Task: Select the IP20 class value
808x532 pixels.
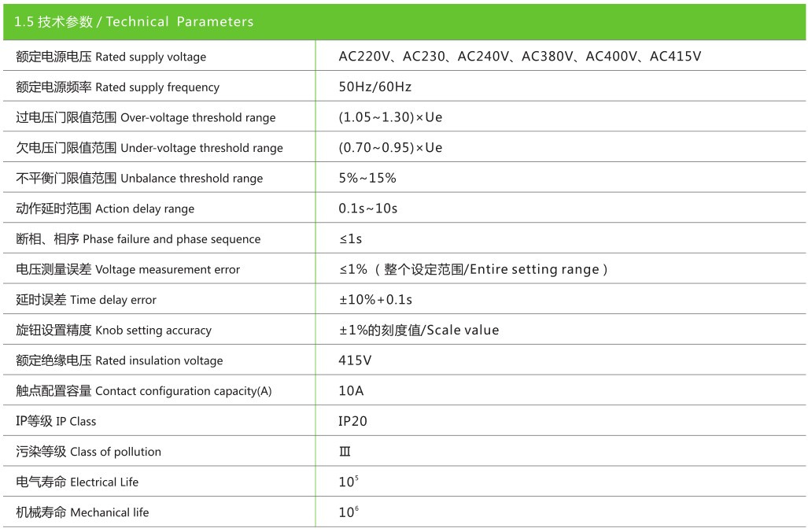Action: [x=352, y=421]
